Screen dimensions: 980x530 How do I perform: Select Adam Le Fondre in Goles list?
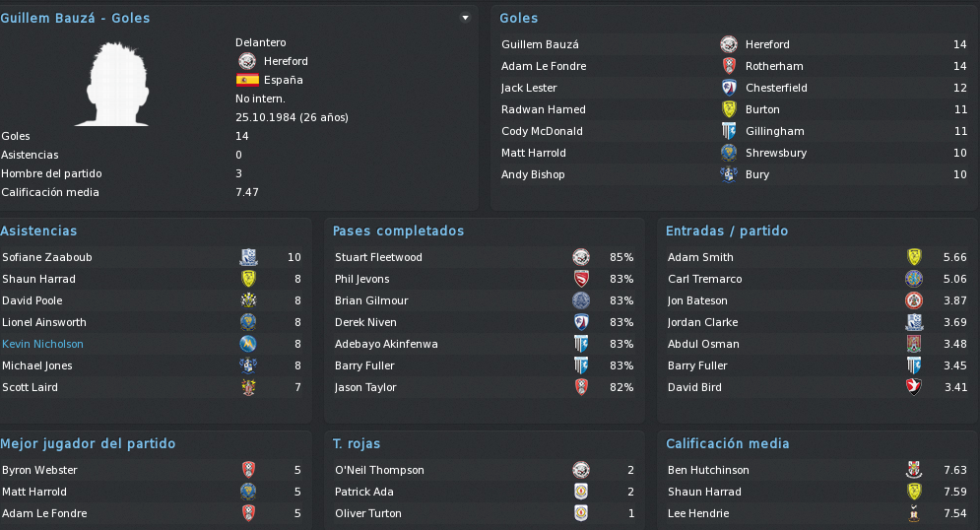click(x=544, y=66)
